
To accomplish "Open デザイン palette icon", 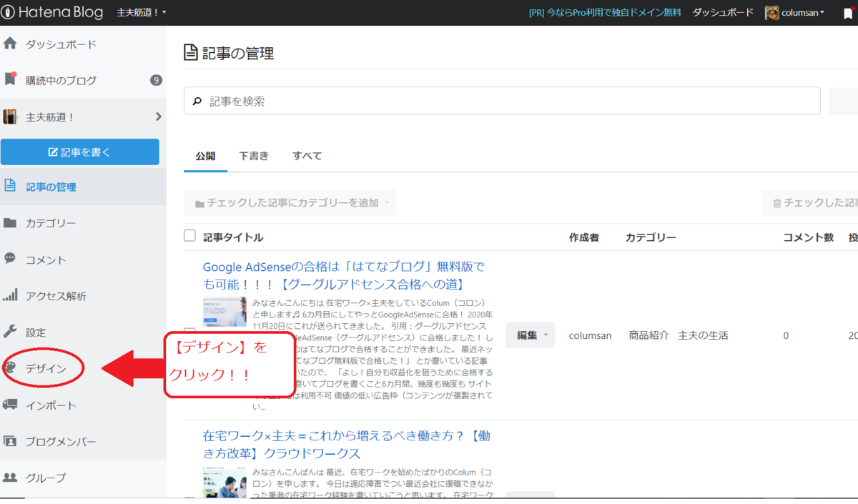I will (x=10, y=368).
